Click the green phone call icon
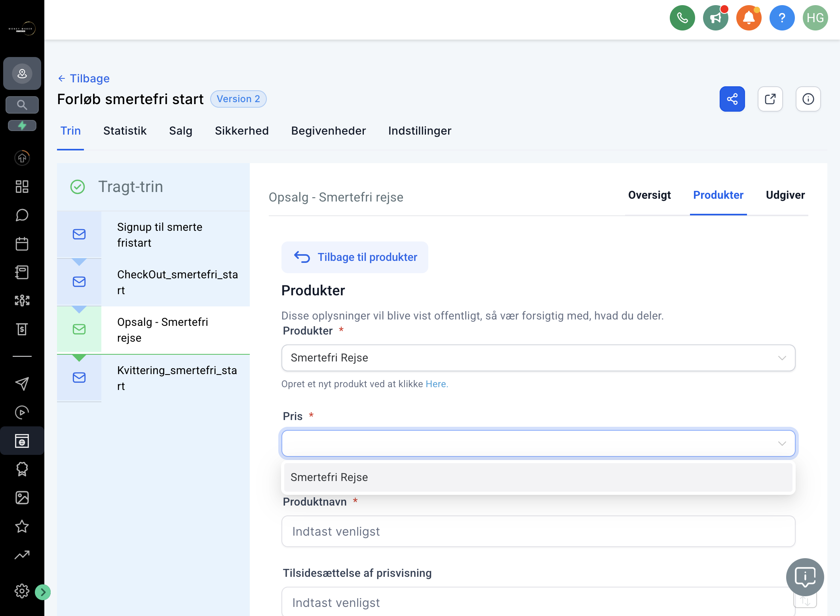The image size is (840, 616). coord(682,18)
